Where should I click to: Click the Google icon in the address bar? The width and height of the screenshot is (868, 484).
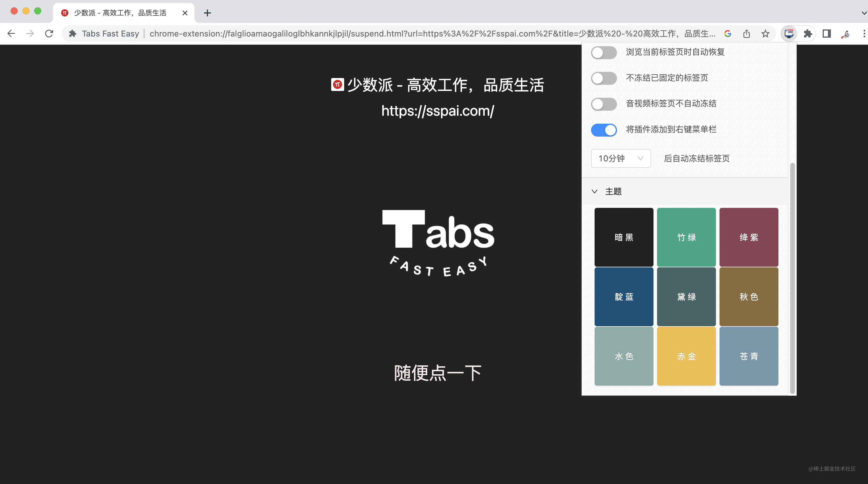[727, 33]
